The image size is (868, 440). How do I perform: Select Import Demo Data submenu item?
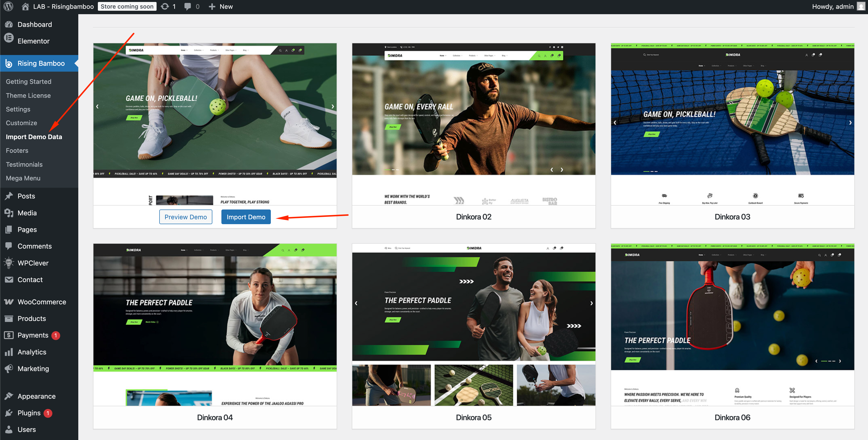[34, 137]
